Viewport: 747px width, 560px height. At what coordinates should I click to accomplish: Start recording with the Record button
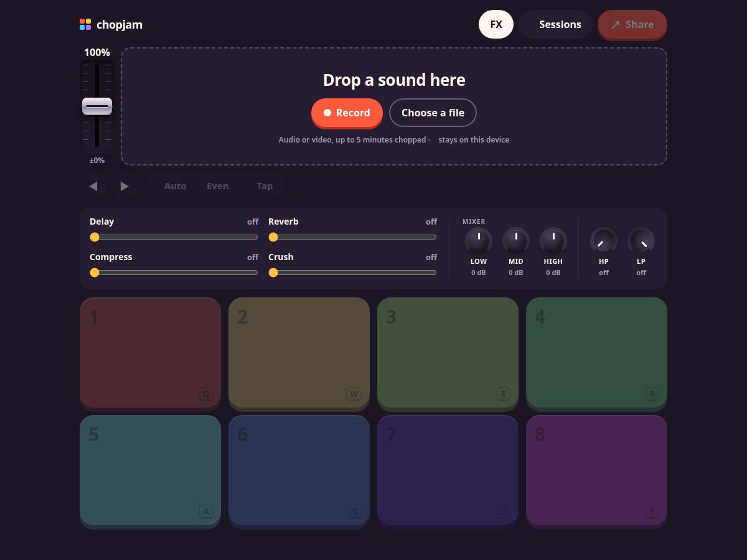pyautogui.click(x=347, y=113)
